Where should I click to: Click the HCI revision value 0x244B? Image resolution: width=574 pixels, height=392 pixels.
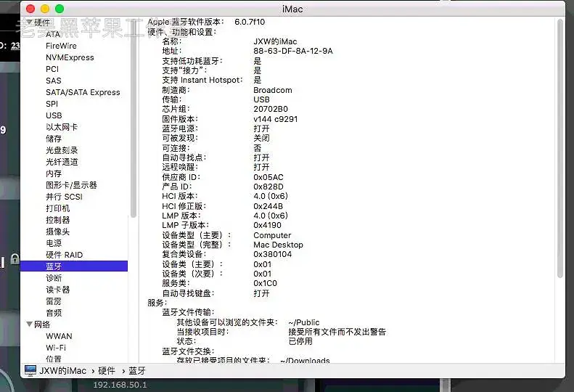tap(268, 206)
